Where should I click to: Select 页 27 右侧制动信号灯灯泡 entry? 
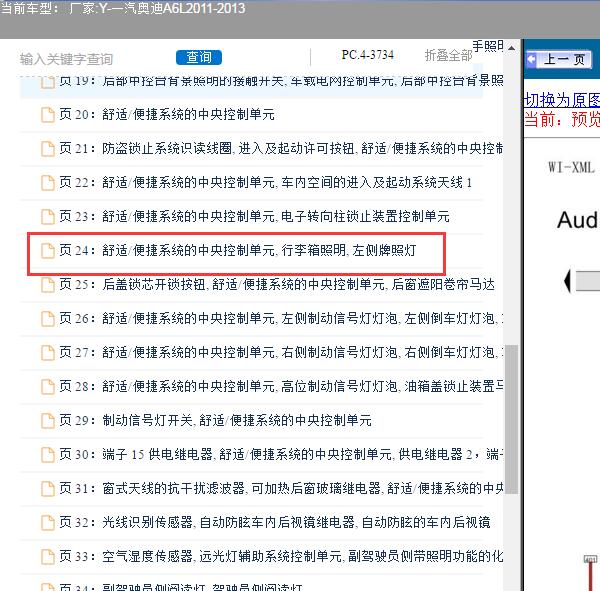(281, 352)
